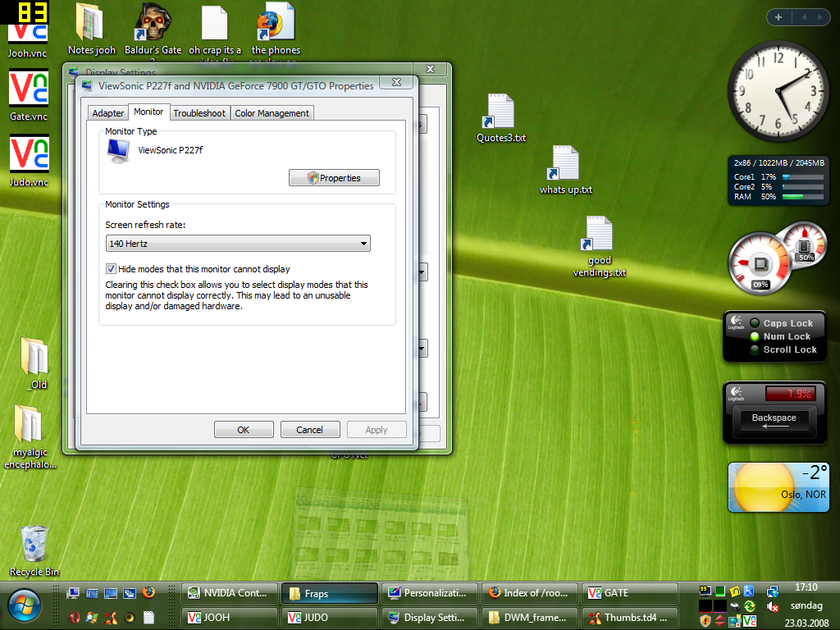Screen dimensions: 840x630
Task: Click the Oslo weather gadget
Action: pyautogui.click(x=778, y=487)
